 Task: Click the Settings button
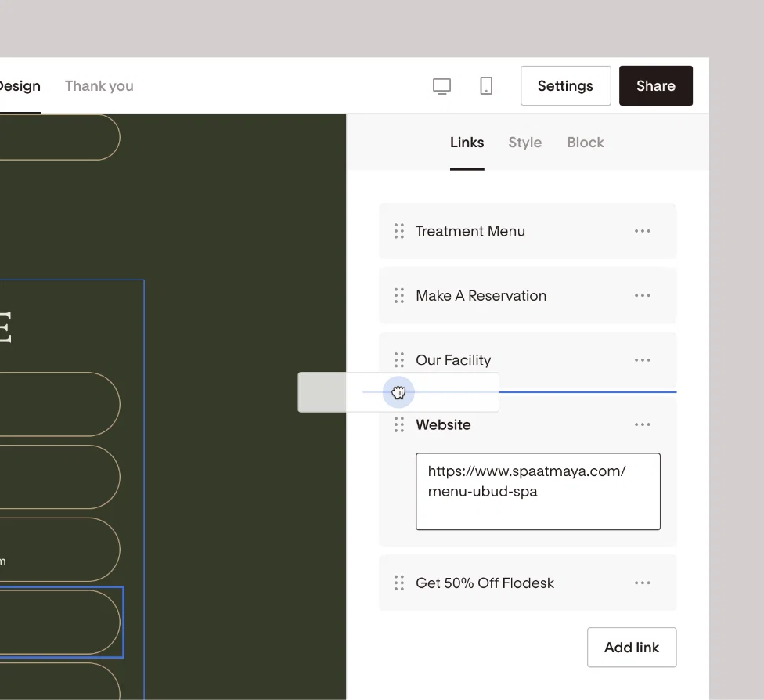point(565,86)
